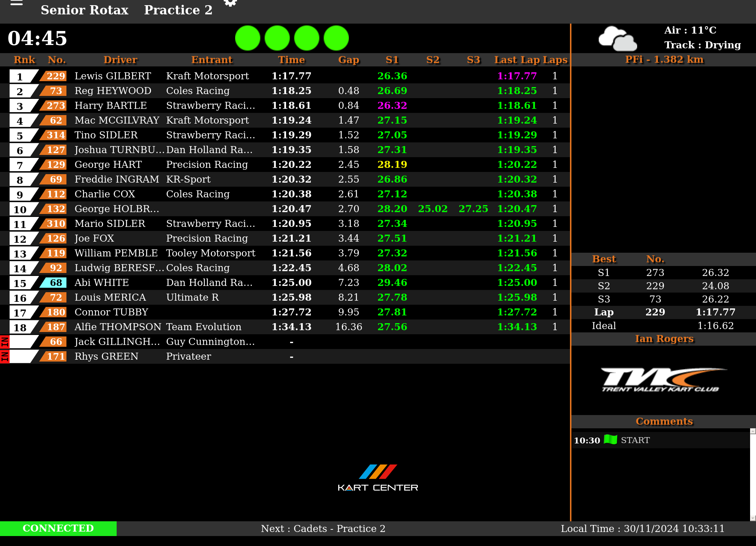Screen dimensions: 756x546
Task: Click the CONNECTED status indicator
Action: [58, 528]
